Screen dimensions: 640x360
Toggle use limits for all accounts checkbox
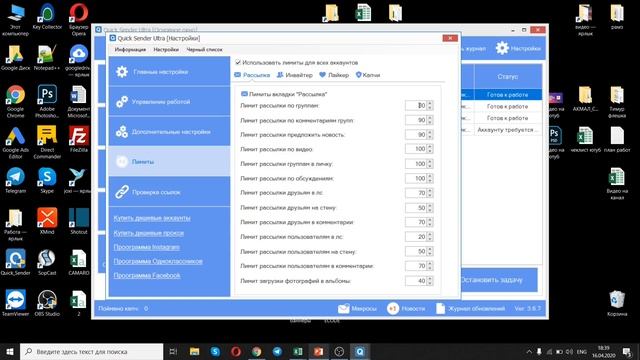coord(238,62)
